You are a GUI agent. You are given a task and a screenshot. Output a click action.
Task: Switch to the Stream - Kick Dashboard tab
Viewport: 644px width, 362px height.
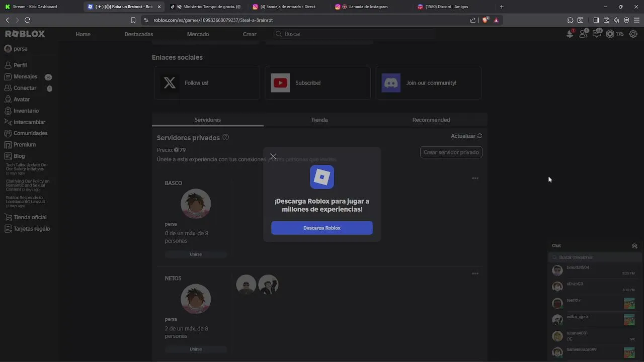tap(40, 7)
